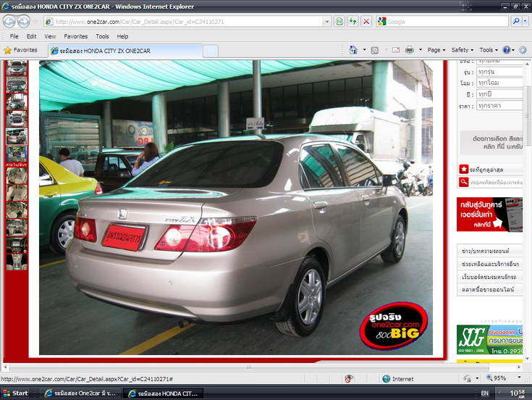Viewport: 532px width, 400px height.
Task: Open the File menu
Action: tap(14, 36)
